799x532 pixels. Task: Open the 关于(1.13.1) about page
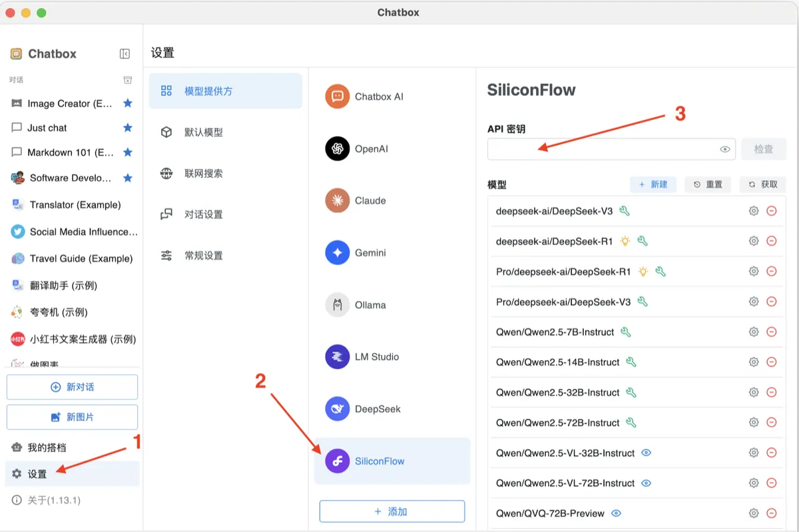tap(72, 500)
